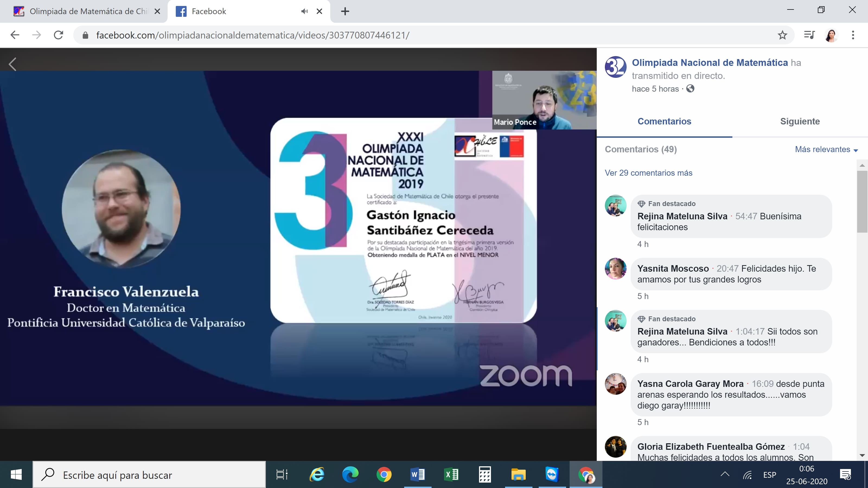This screenshot has width=868, height=488.
Task: Open Olimpiada Nacional de Matemática page link
Action: [x=709, y=63]
